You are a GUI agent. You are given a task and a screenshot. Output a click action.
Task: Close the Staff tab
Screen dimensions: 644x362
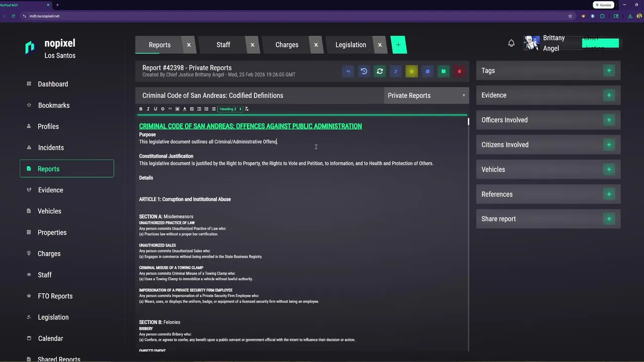pos(253,45)
